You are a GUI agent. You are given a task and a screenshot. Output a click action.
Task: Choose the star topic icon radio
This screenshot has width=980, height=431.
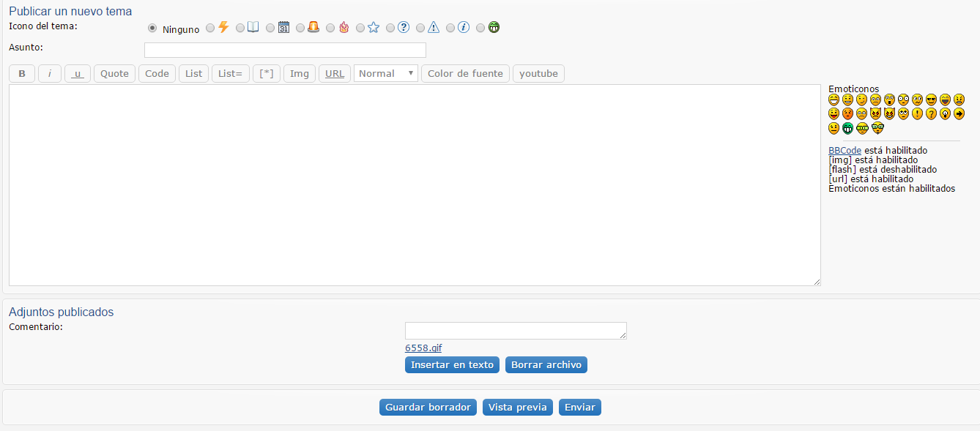point(360,29)
